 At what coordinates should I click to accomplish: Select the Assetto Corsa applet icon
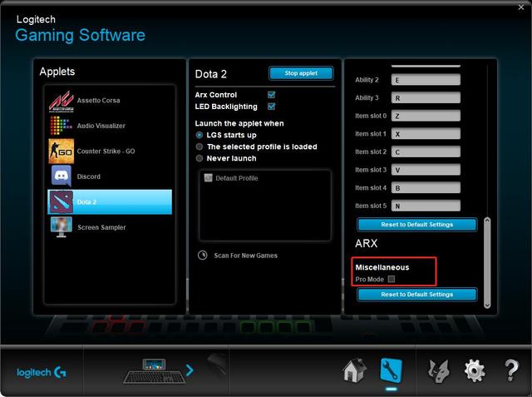61,101
